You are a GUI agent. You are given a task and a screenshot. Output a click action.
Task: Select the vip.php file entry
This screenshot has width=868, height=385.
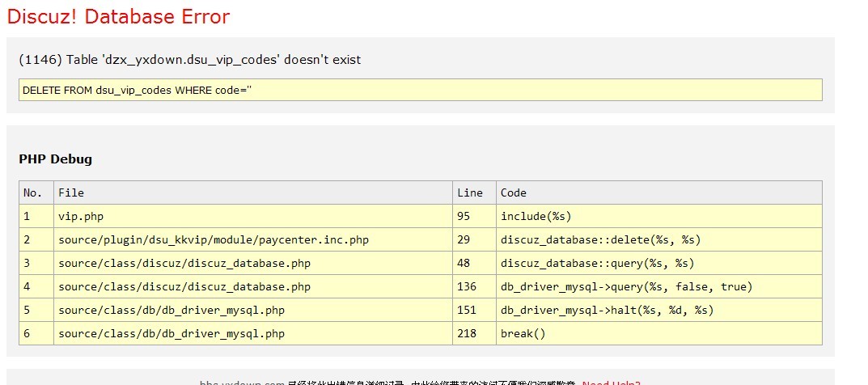coord(81,216)
